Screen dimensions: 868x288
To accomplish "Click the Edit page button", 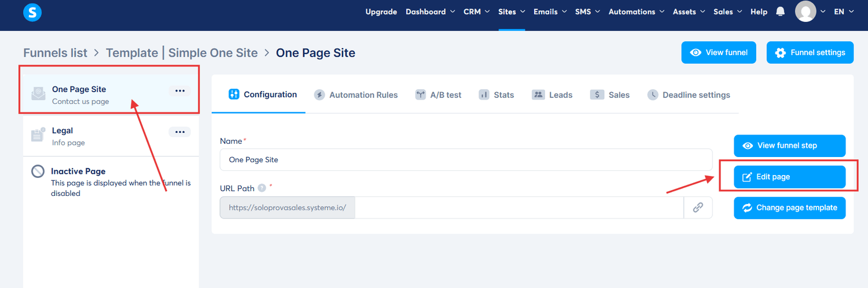I will pyautogui.click(x=789, y=177).
